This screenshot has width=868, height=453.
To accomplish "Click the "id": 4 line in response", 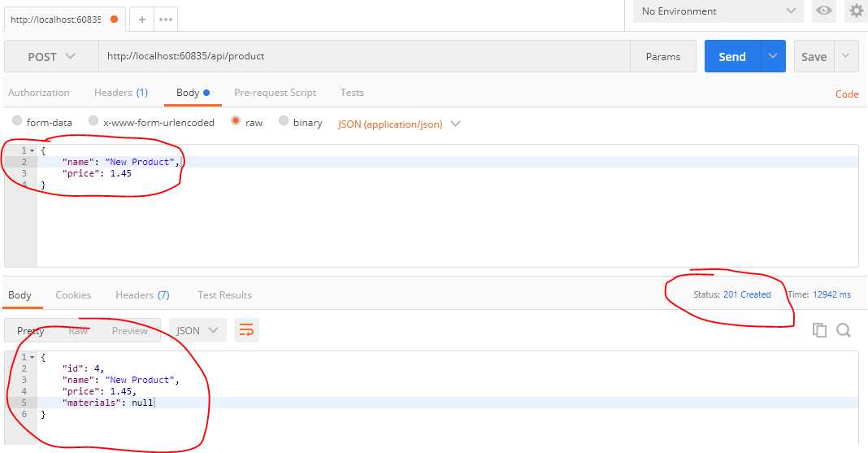I will click(83, 368).
